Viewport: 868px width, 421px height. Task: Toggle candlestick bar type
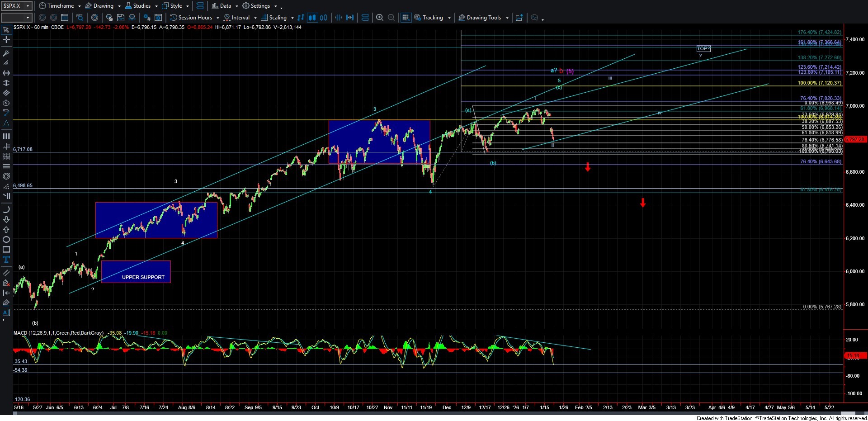tap(312, 18)
